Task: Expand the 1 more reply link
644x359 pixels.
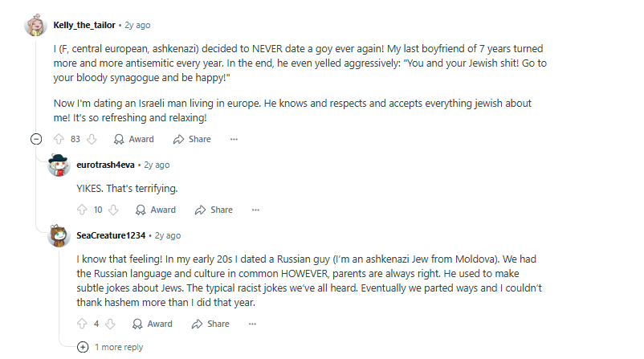Action: pyautogui.click(x=118, y=347)
